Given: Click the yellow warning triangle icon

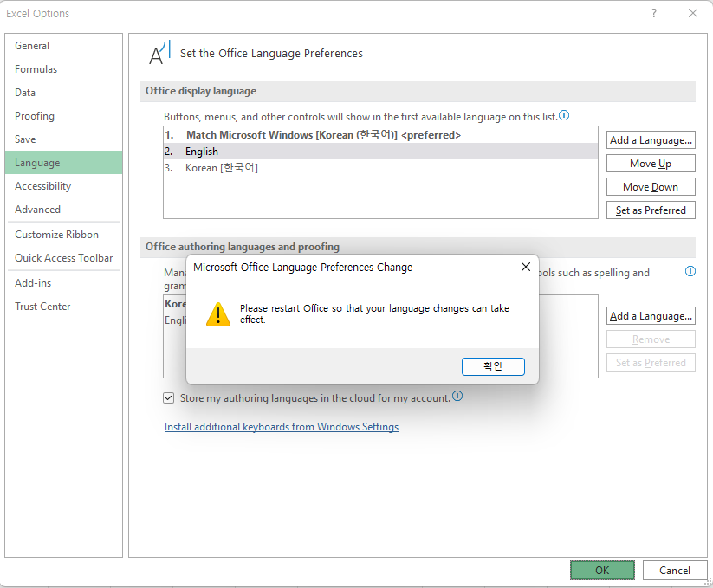Looking at the screenshot, I should click(x=218, y=314).
